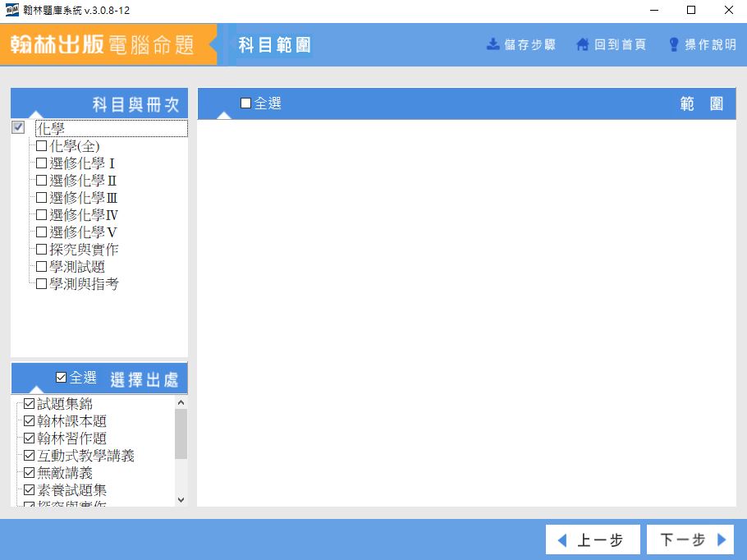
Task: Check the 選修化學 V checkbox
Action: pyautogui.click(x=41, y=232)
